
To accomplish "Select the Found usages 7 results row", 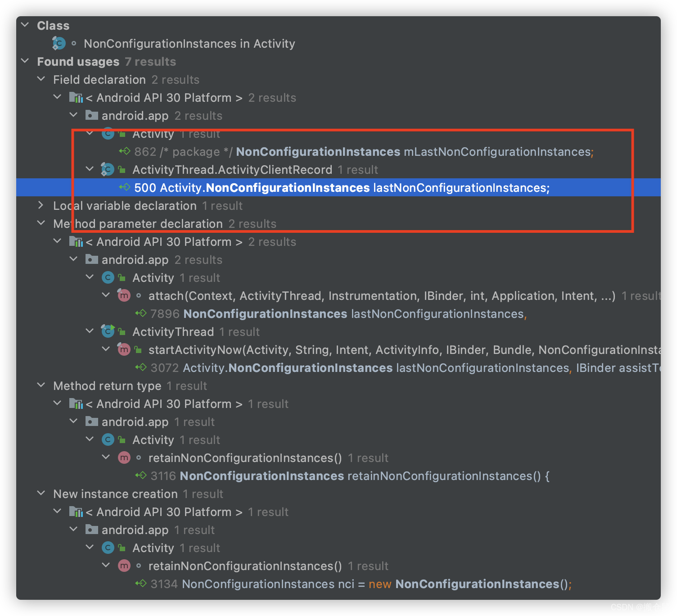I will coord(338,61).
